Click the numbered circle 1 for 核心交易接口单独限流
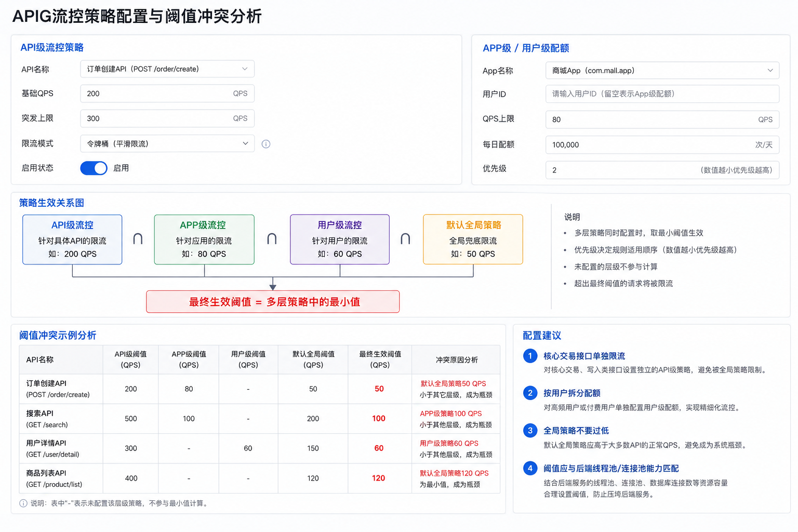798x532 pixels. [x=530, y=356]
